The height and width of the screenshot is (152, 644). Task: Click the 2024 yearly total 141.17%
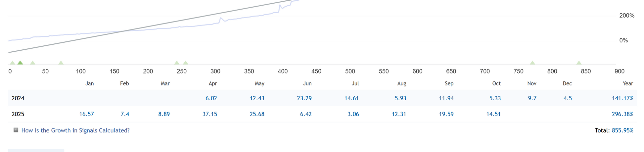point(622,98)
